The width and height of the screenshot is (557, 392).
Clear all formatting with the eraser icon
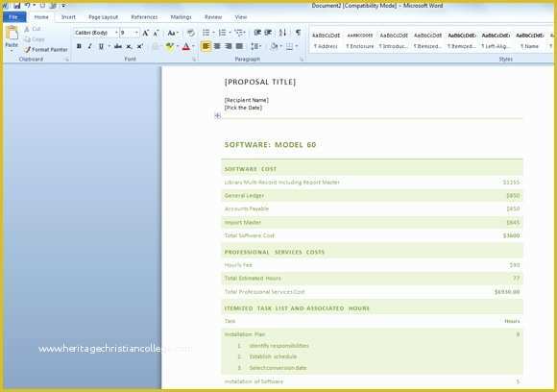tap(191, 33)
